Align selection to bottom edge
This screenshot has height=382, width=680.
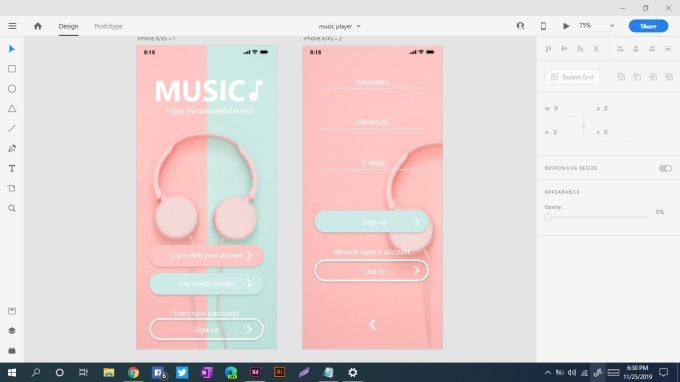pos(580,49)
